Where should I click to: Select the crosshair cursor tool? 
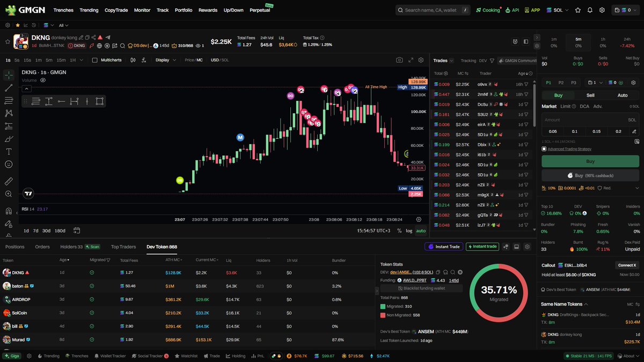(9, 75)
